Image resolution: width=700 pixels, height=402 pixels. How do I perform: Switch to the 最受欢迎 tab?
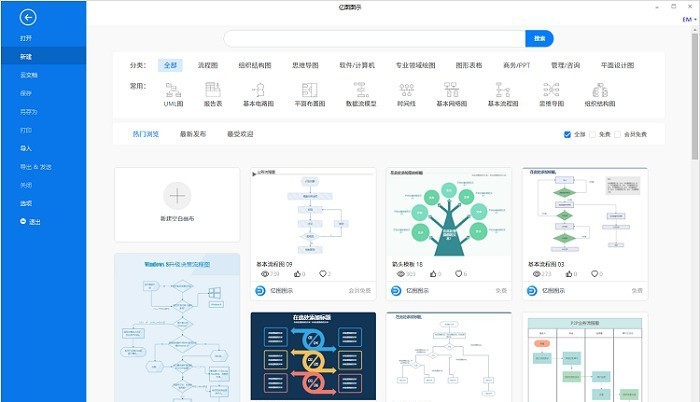pyautogui.click(x=240, y=134)
